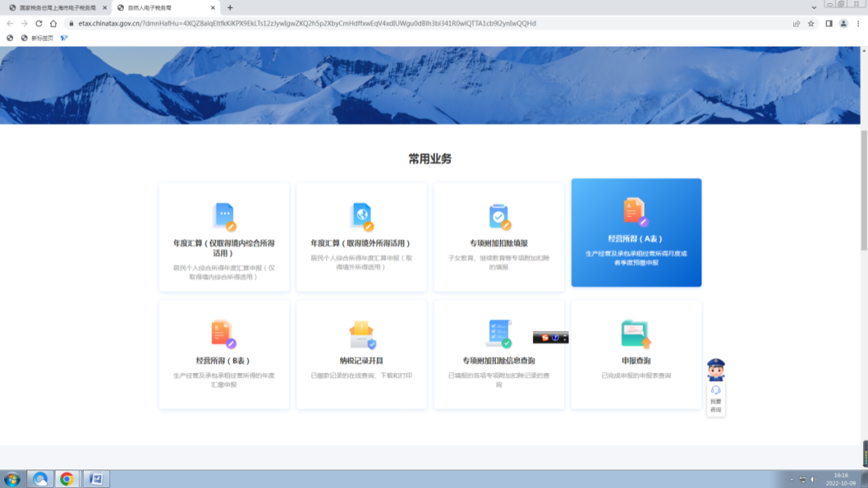The image size is (868, 488).
Task: Click the 专项附加扣除填报 clipboard icon
Action: click(x=499, y=216)
